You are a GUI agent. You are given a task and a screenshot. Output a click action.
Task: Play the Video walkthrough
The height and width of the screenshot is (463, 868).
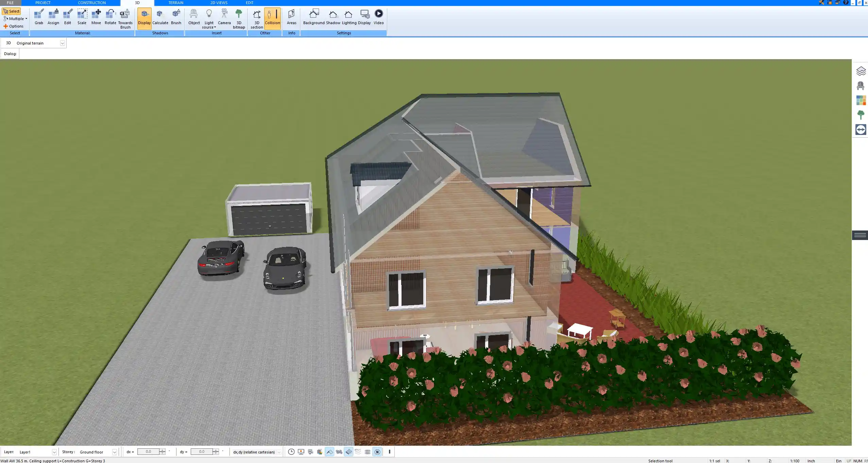378,17
